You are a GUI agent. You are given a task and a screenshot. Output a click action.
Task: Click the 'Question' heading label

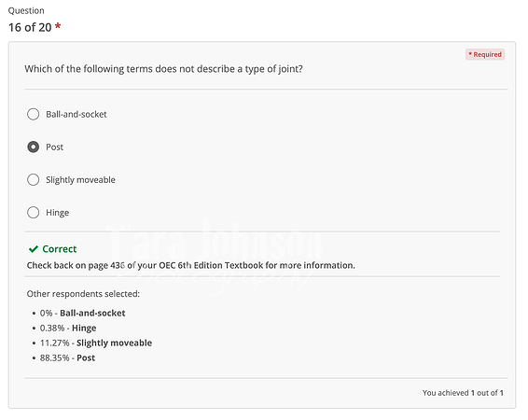pos(26,10)
